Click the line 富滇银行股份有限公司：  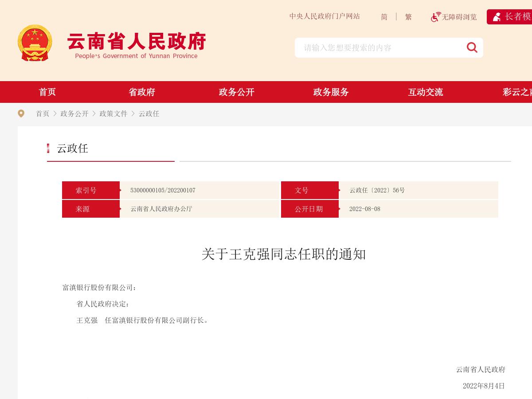100,288
